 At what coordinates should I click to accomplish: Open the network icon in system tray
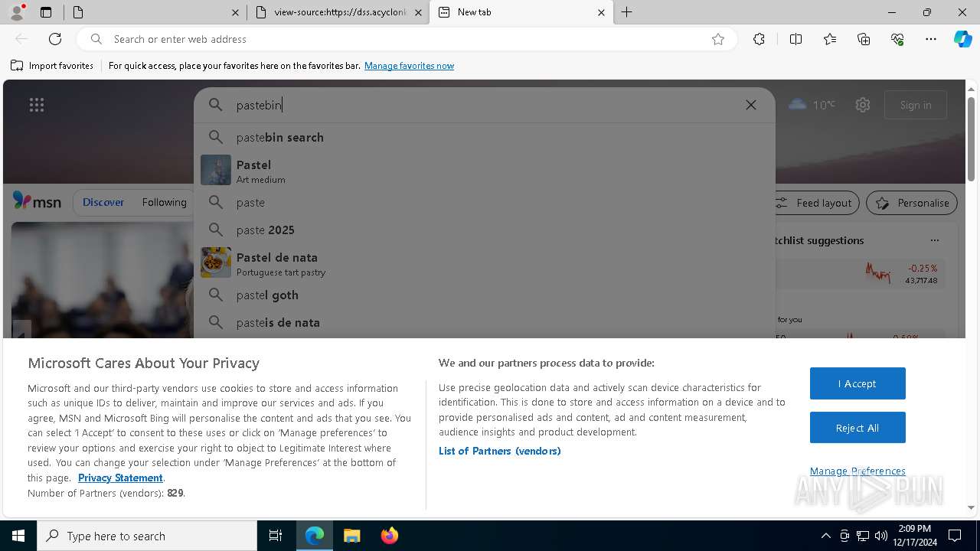click(x=863, y=536)
